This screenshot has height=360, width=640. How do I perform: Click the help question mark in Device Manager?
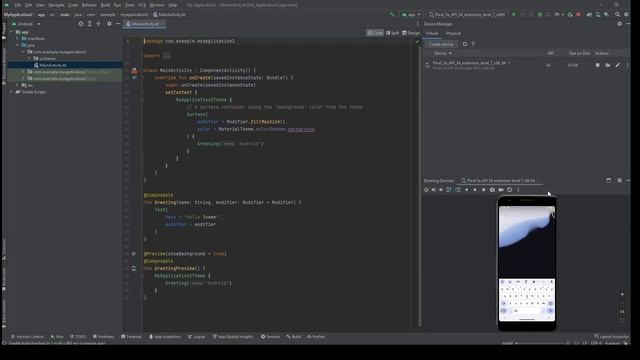[x=473, y=44]
